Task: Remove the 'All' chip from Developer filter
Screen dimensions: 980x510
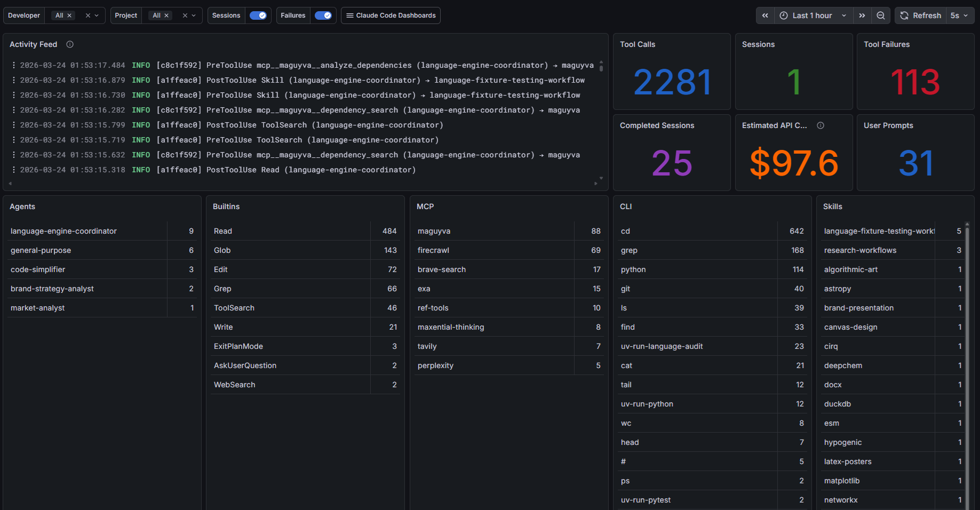Action: point(69,15)
